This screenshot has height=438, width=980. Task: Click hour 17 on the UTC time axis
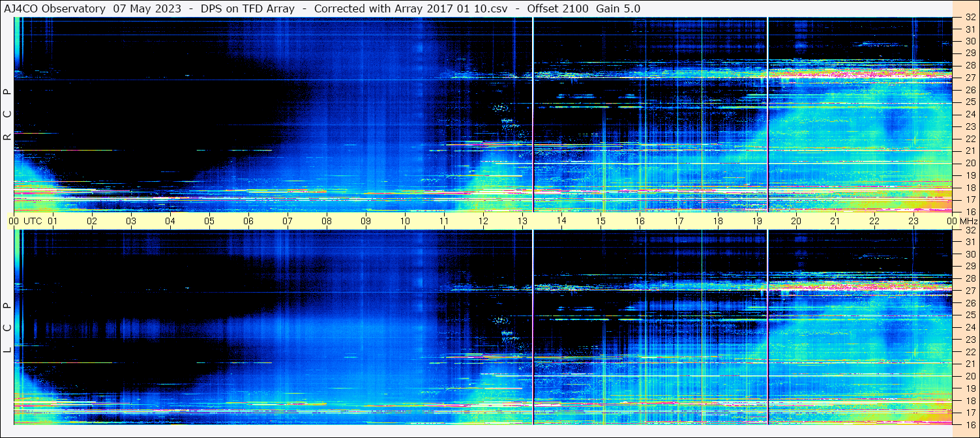click(x=679, y=221)
